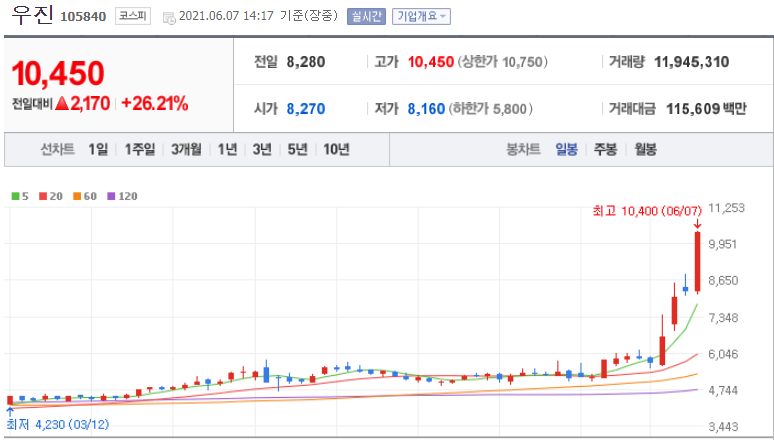This screenshot has height=440, width=774.
Task: Click the purple 120-day moving average swatch
Action: coord(111,196)
